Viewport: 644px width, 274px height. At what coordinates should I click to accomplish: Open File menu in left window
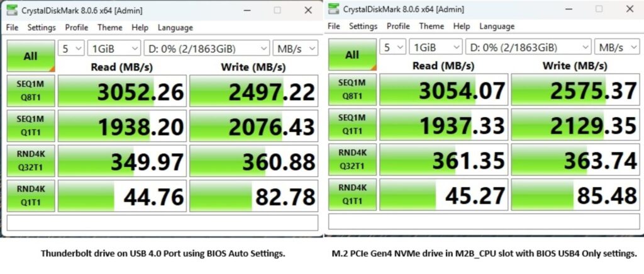click(13, 28)
